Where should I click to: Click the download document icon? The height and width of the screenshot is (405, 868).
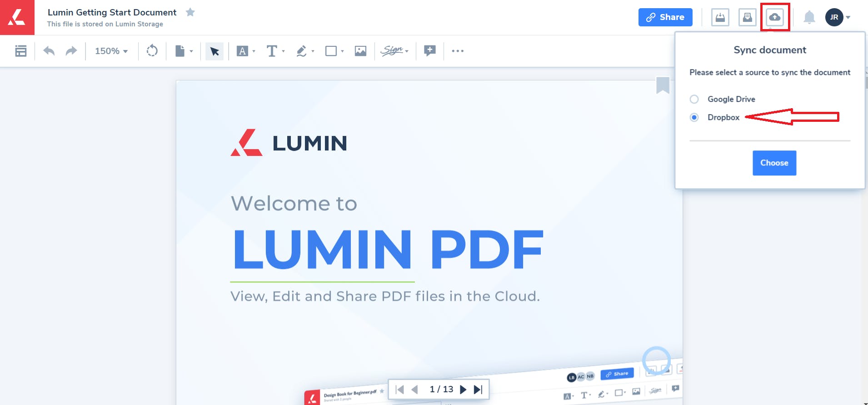point(720,17)
